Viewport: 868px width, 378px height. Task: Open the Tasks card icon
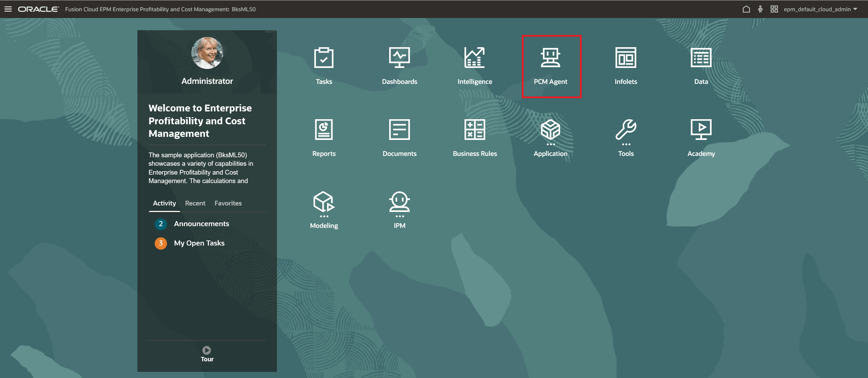coord(324,58)
